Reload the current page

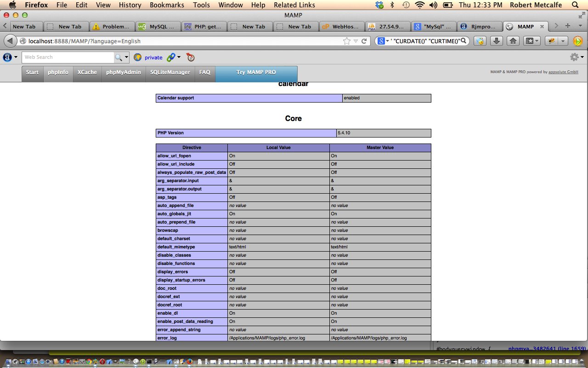click(364, 41)
